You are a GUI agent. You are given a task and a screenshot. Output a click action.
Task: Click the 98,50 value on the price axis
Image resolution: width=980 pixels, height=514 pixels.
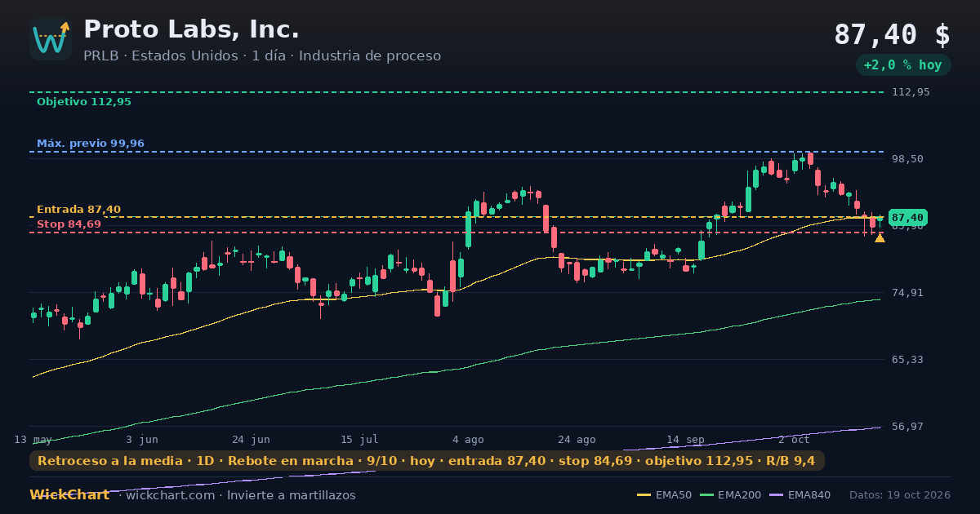[x=907, y=158]
